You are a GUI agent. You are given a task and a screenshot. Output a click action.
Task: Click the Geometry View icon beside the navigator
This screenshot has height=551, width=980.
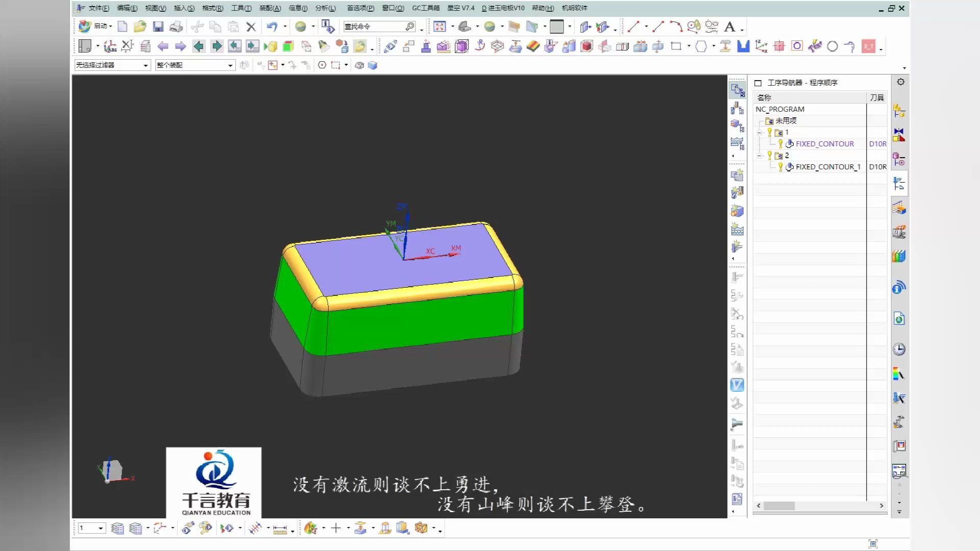(x=737, y=125)
